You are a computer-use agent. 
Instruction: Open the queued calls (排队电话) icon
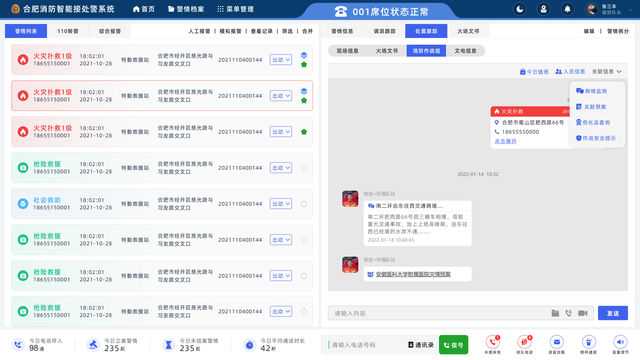tap(524, 342)
